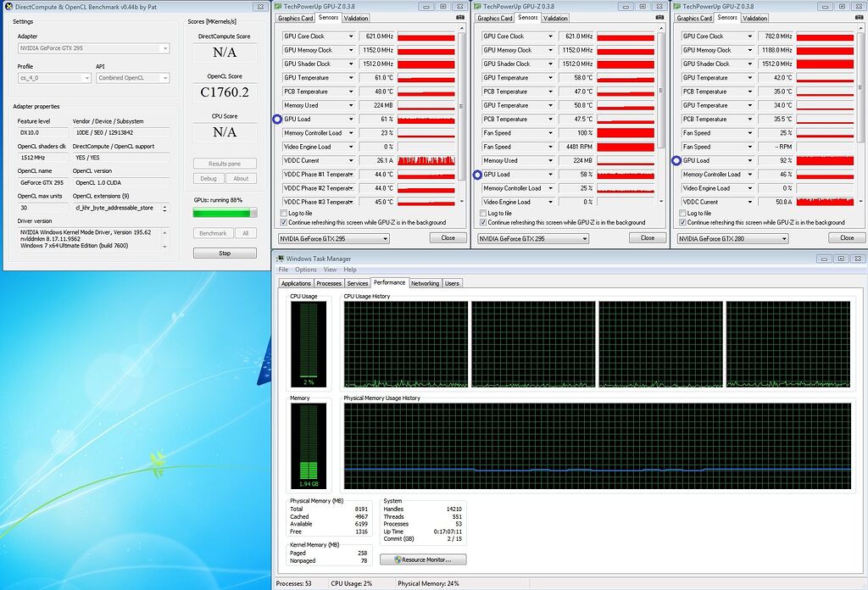Click Resource Monitor button in Task Manager

[x=423, y=559]
